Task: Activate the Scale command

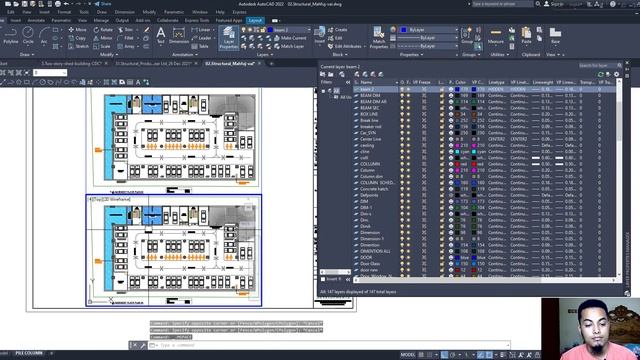Action: coord(102,46)
